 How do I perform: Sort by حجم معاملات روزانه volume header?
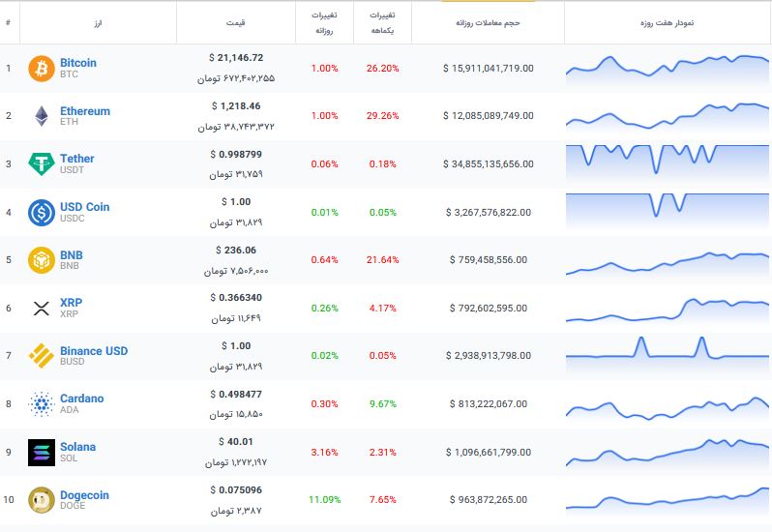[488, 22]
